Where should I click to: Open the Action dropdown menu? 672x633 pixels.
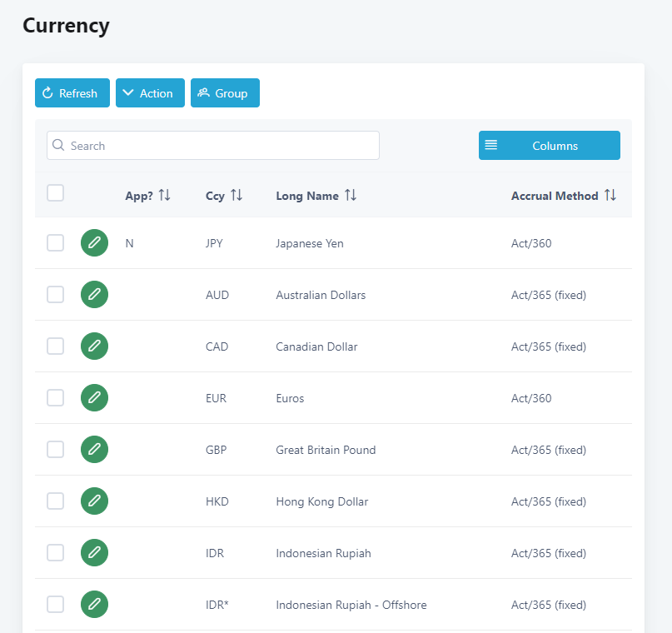(x=150, y=93)
